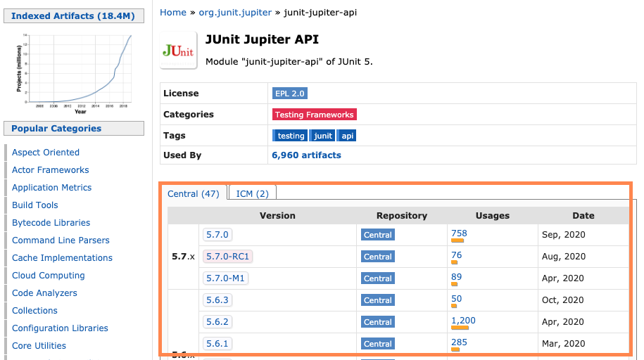Screen dimensions: 644x360
Task: Select the api tag
Action: pyautogui.click(x=347, y=136)
